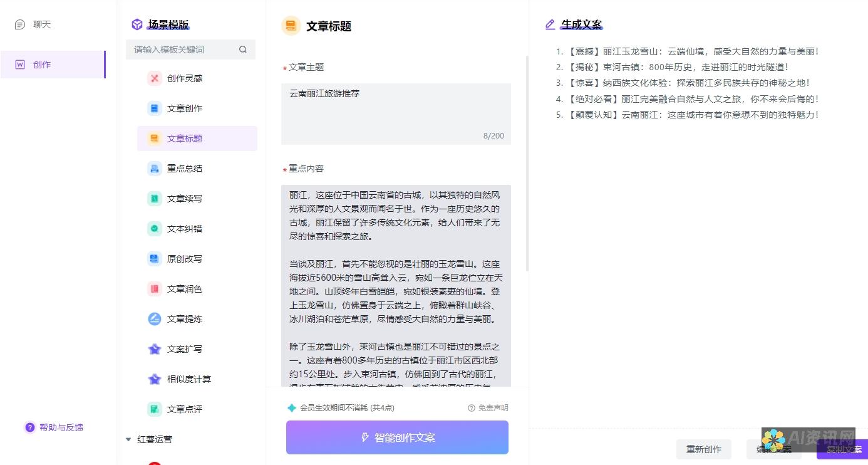This screenshot has height=465, width=868.
Task: Select the 创作 creation tab
Action: 53,65
